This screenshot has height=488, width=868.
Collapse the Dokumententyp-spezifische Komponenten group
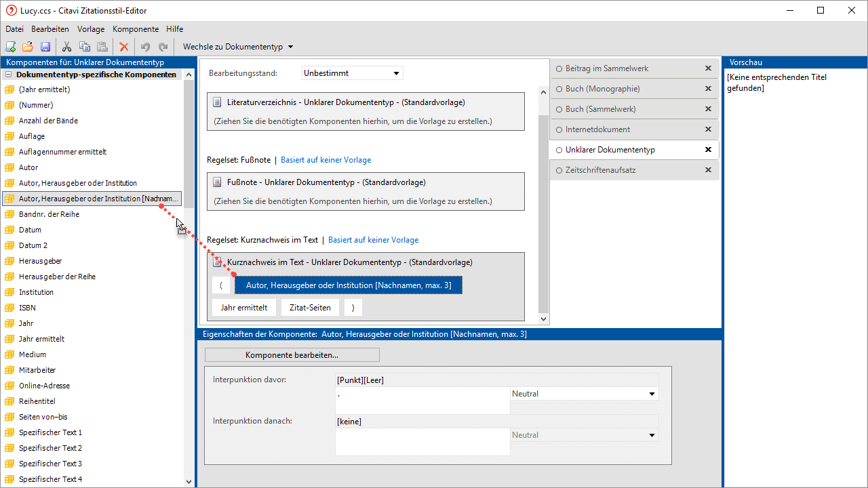(x=9, y=75)
